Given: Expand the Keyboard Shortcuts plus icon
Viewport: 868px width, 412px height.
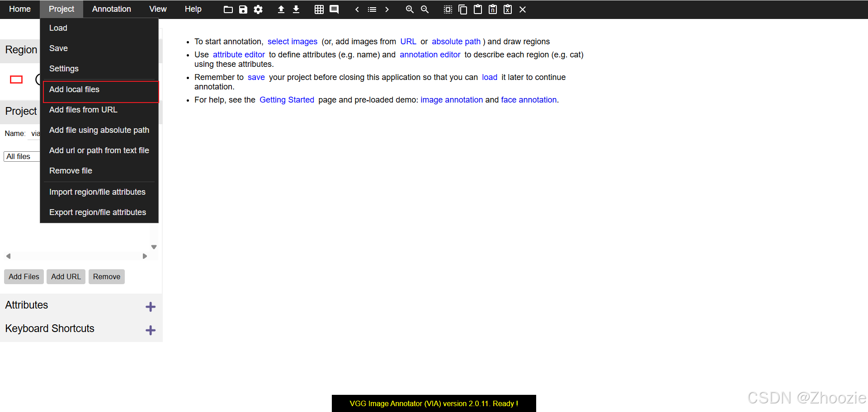Looking at the screenshot, I should 151,331.
